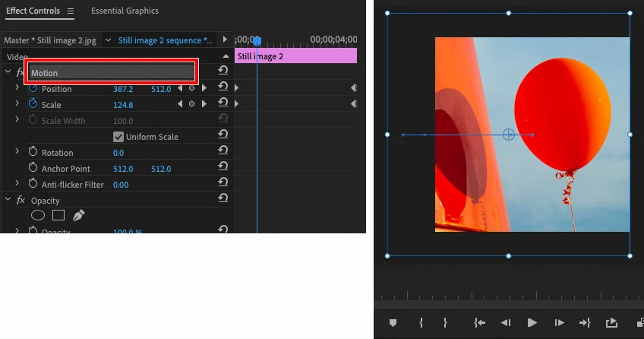Reset the Rotation parameter

coord(223,150)
